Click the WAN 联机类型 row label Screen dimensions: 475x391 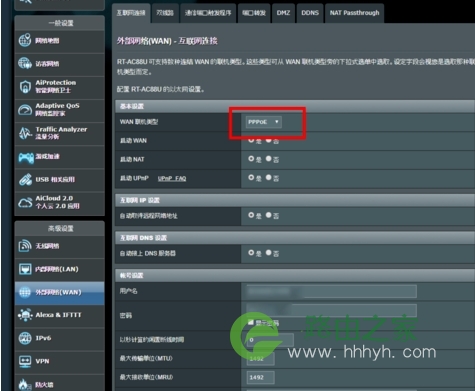tap(139, 122)
